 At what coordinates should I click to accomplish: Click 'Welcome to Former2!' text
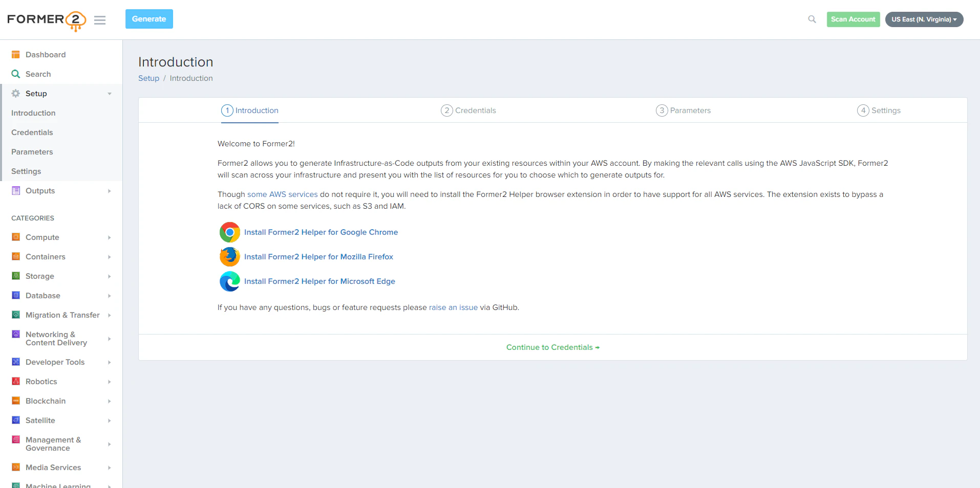256,144
